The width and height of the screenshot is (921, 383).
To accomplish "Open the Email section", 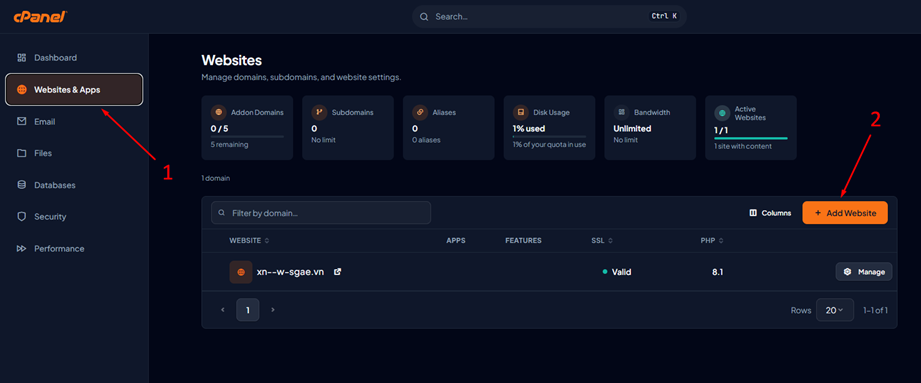I will [74, 122].
